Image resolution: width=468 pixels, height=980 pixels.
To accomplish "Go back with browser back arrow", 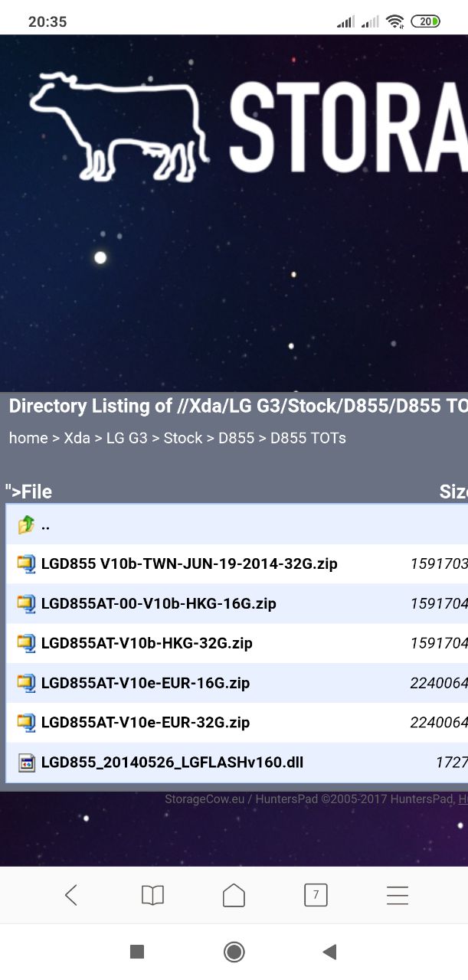I will click(71, 895).
